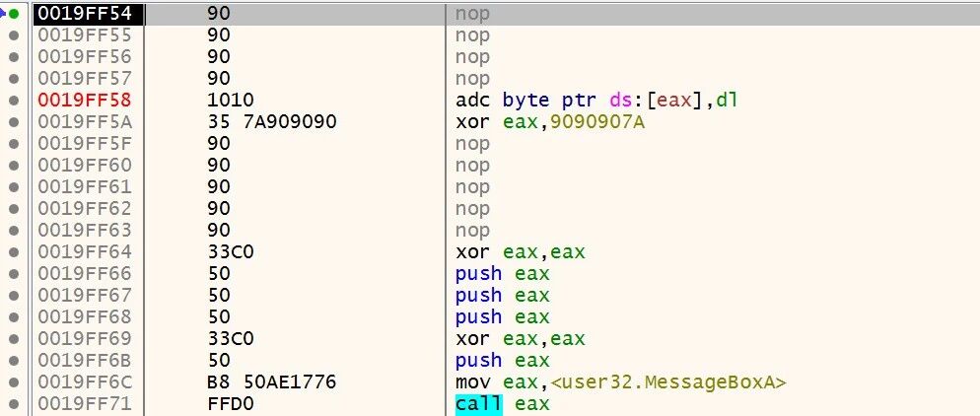The width and height of the screenshot is (980, 416).
Task: Select xor eax,eax instruction at 0019FF69
Action: click(520, 338)
